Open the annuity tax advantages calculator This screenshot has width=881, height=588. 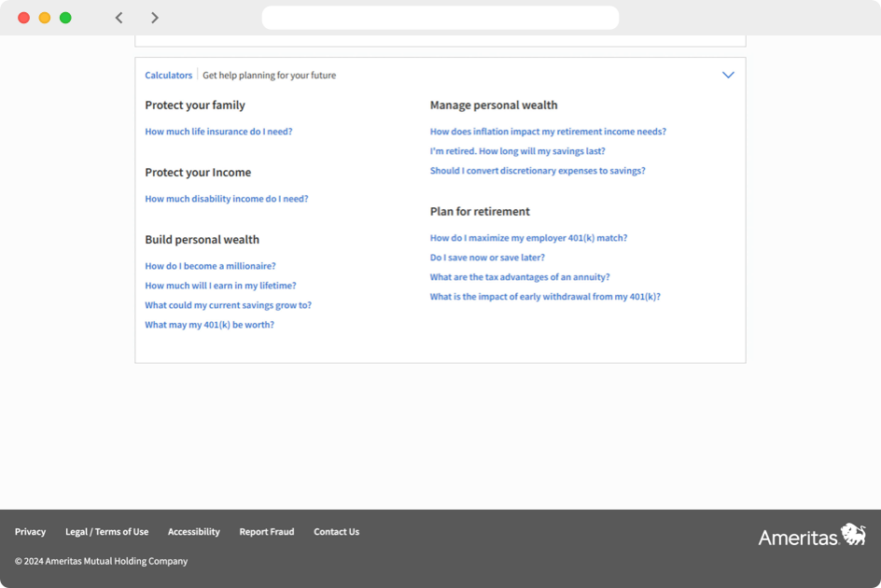click(x=519, y=276)
